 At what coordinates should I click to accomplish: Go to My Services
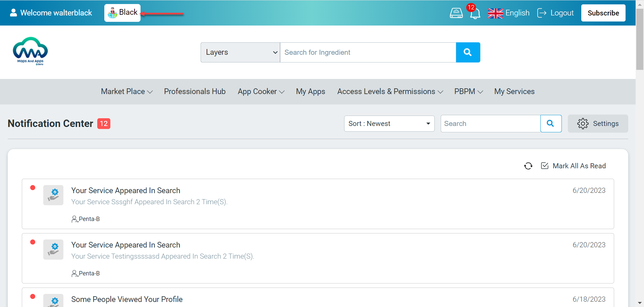tap(515, 92)
